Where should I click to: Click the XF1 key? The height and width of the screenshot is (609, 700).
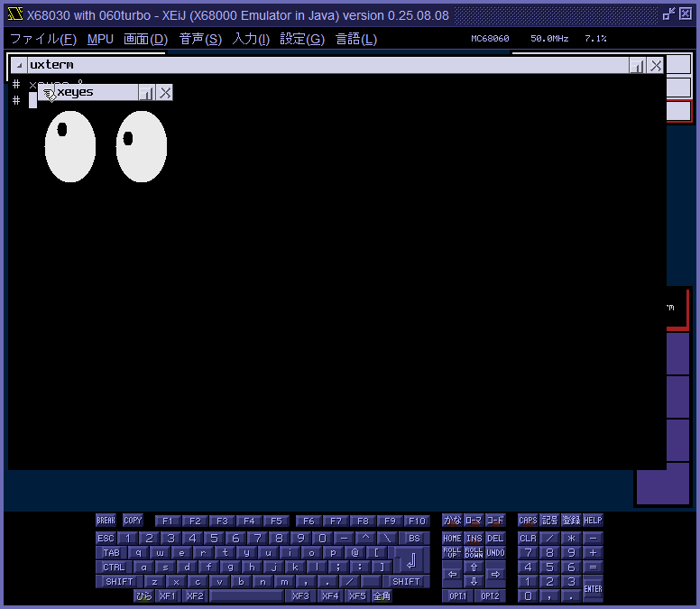168,595
